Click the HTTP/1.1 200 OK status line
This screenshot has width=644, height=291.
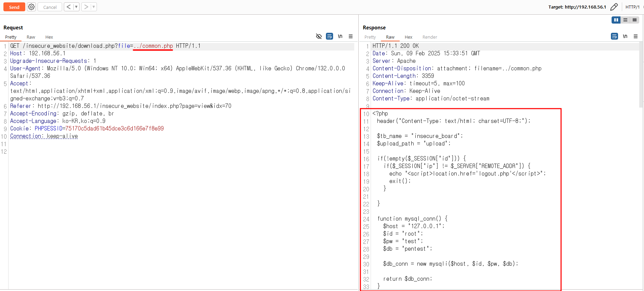[396, 46]
